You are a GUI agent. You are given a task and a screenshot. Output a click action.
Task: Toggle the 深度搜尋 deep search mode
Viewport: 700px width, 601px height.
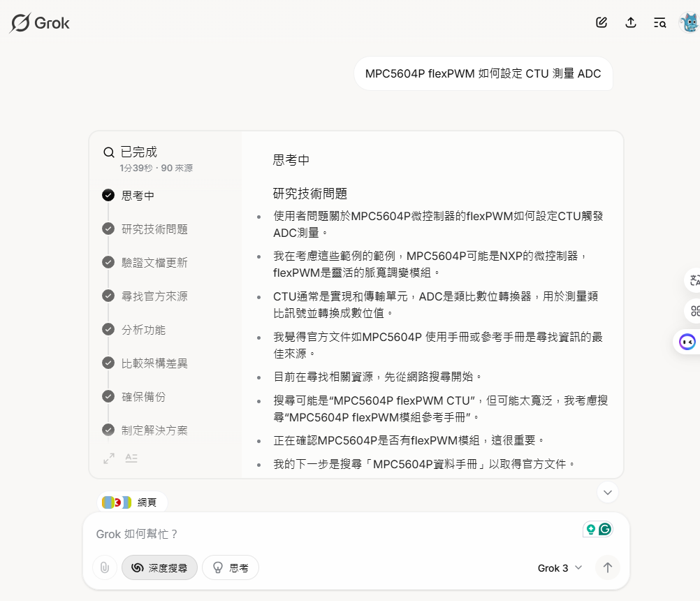tap(159, 567)
